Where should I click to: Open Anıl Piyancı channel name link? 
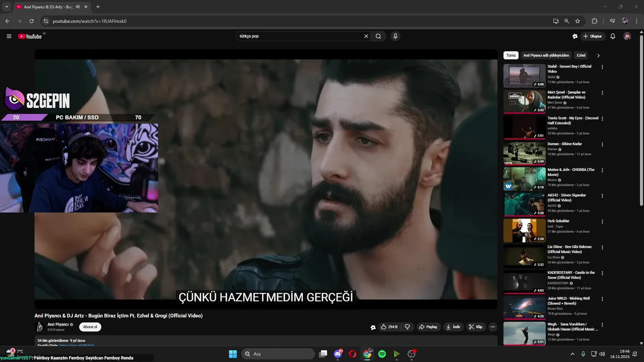point(58,324)
